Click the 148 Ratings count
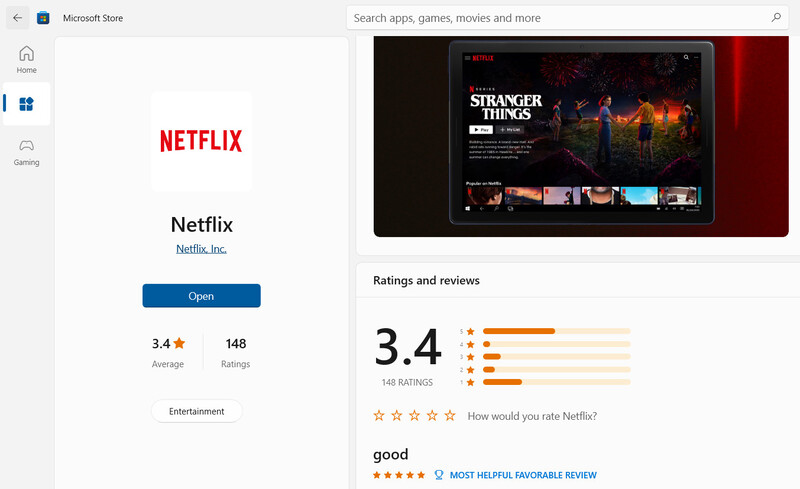Image resolution: width=800 pixels, height=489 pixels. pos(236,352)
